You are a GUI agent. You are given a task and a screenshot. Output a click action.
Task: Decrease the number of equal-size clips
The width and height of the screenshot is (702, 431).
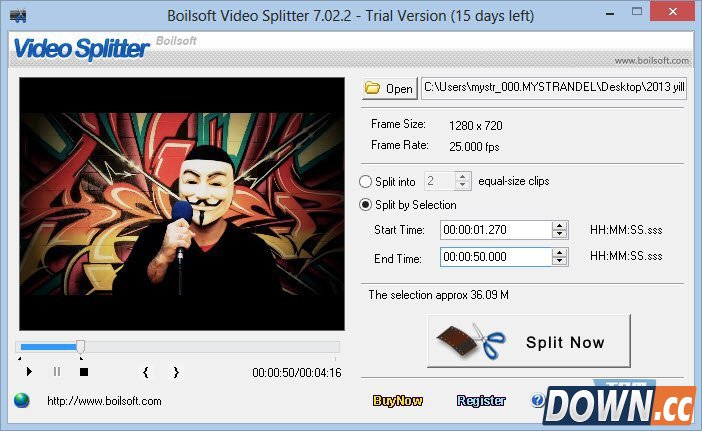pyautogui.click(x=462, y=185)
